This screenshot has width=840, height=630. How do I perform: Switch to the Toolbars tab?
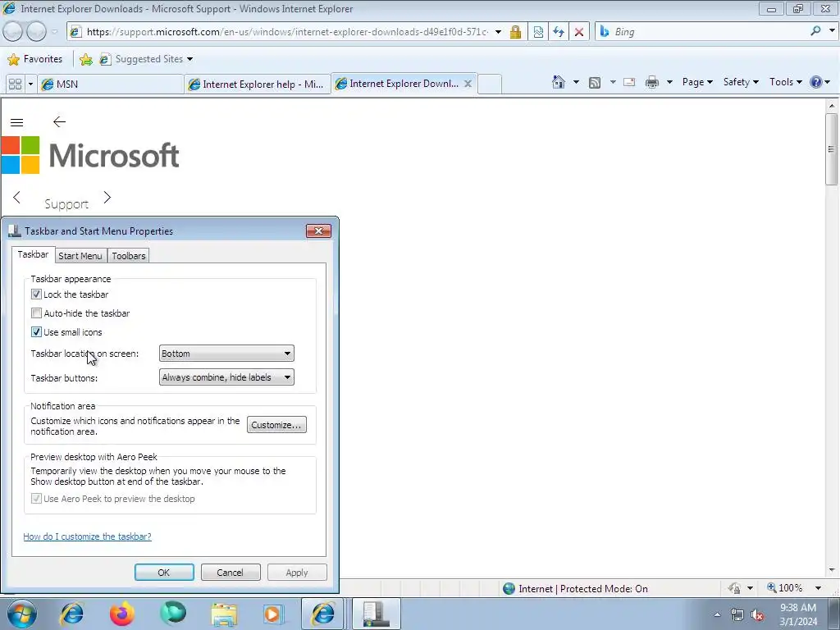pos(129,256)
